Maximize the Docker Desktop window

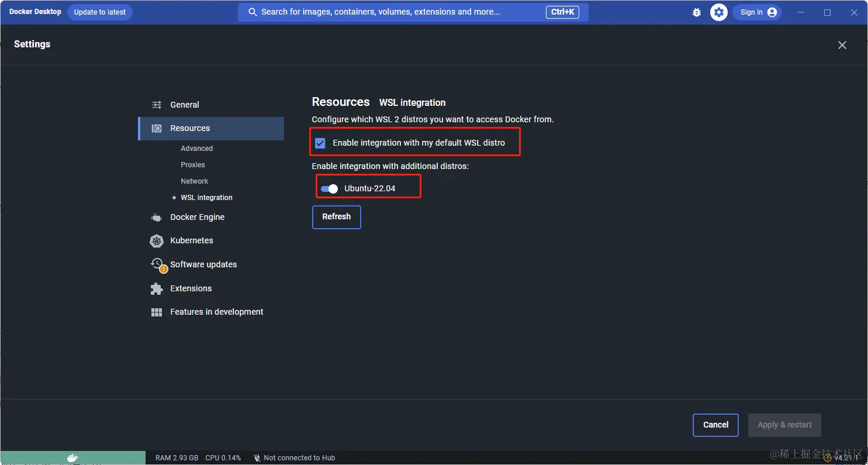827,12
